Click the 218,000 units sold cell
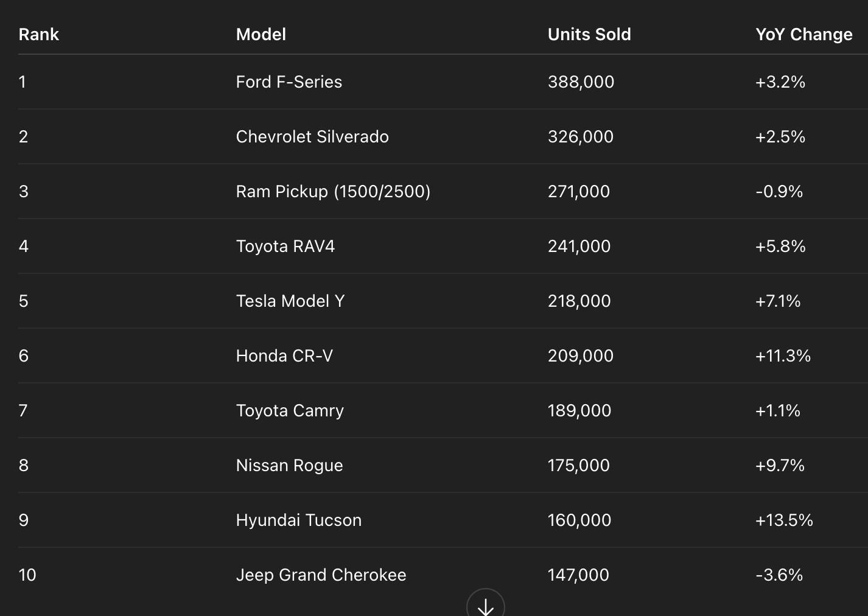Viewport: 868px width, 616px height. (579, 301)
